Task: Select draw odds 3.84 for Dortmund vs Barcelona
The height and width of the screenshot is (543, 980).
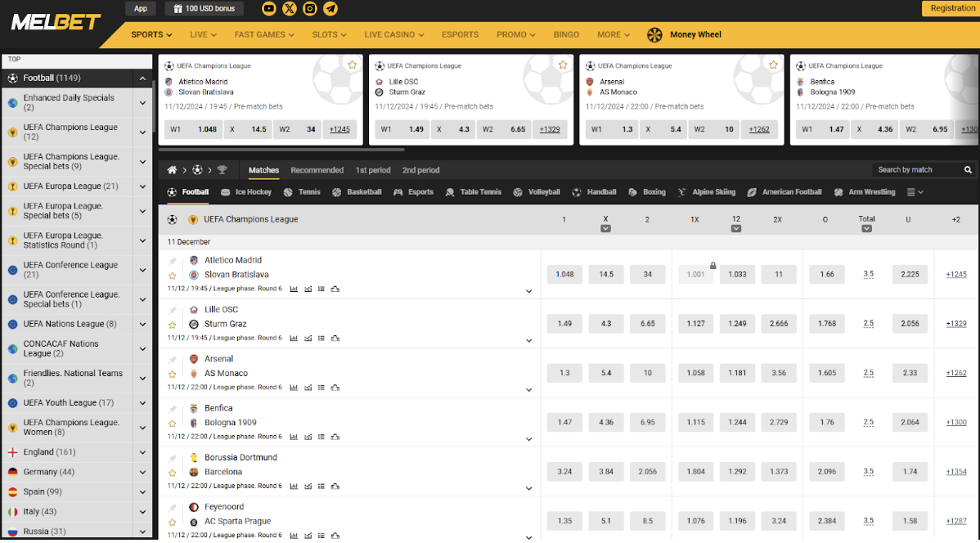Action: click(x=606, y=472)
